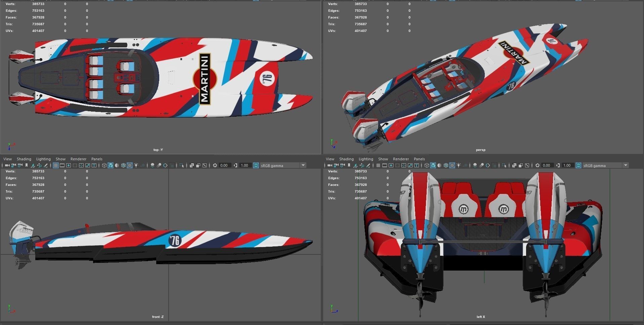The image size is (644, 325).
Task: Open sRGB gamma combo box in front -Z panel
Action: click(x=283, y=165)
